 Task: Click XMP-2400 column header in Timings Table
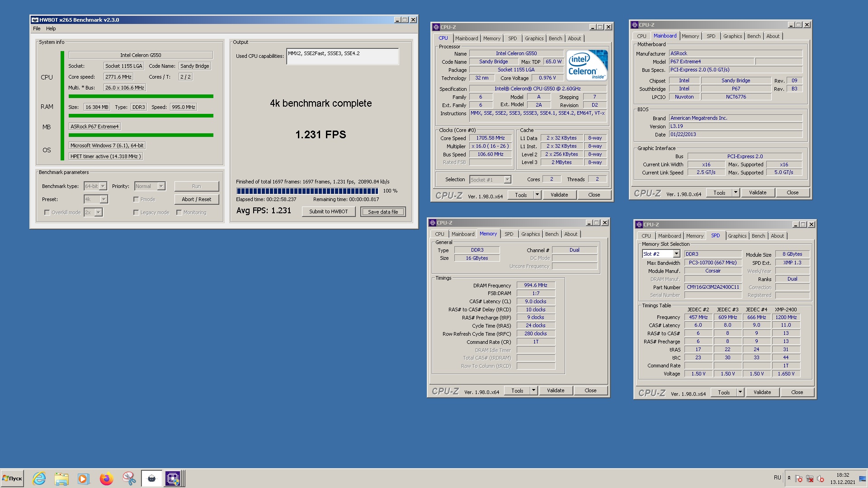point(786,310)
